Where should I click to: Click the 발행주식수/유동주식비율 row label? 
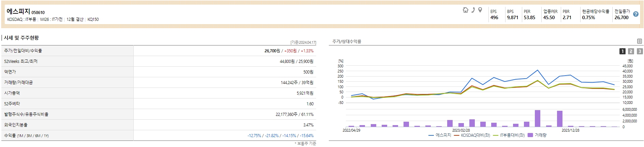[26, 114]
